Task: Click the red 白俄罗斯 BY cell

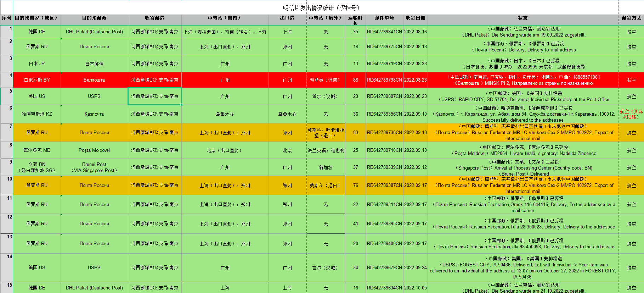Action: click(37, 80)
